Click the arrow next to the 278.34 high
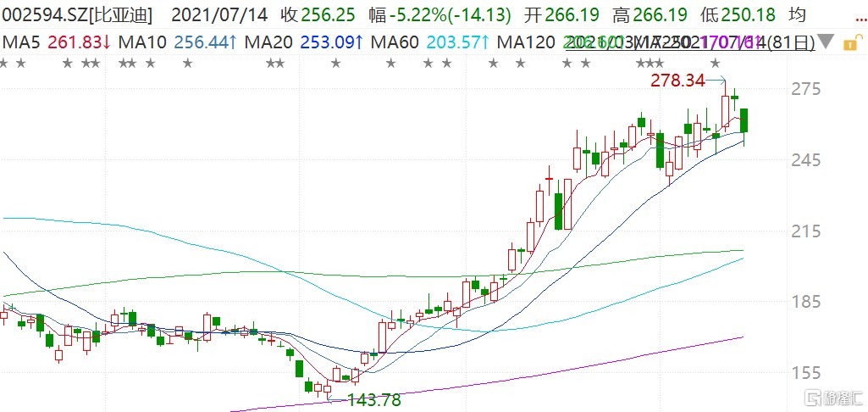The height and width of the screenshot is (412, 868). click(720, 81)
